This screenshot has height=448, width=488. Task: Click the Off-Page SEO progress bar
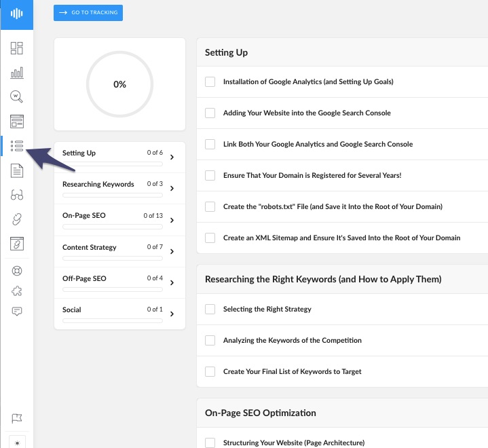[113, 290]
